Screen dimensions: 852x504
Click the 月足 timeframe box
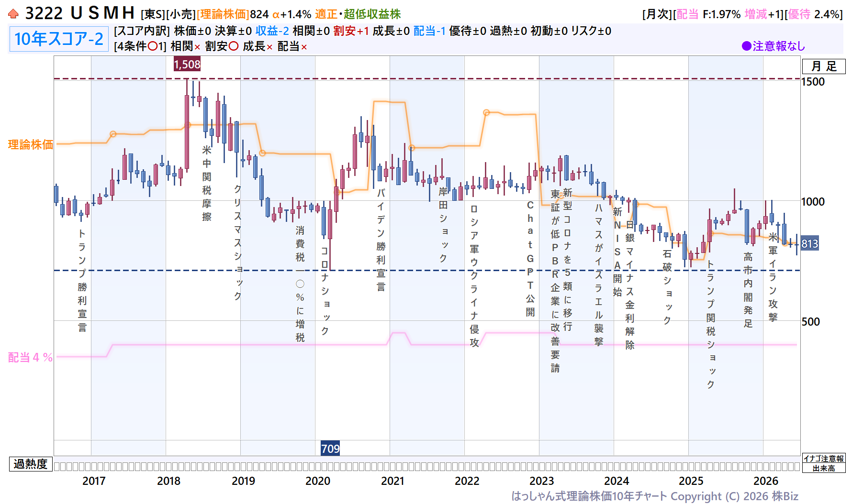pyautogui.click(x=824, y=66)
